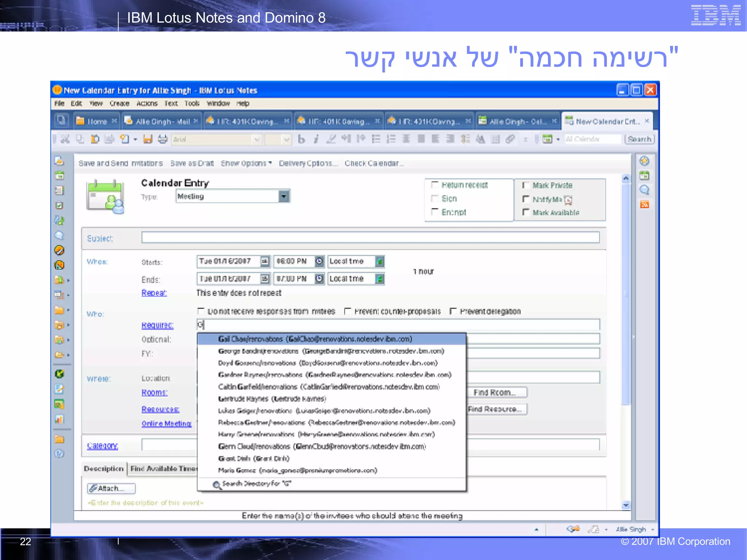Expand Allie Singh status dropdown in status bar
The image size is (747, 560).
tap(652, 529)
